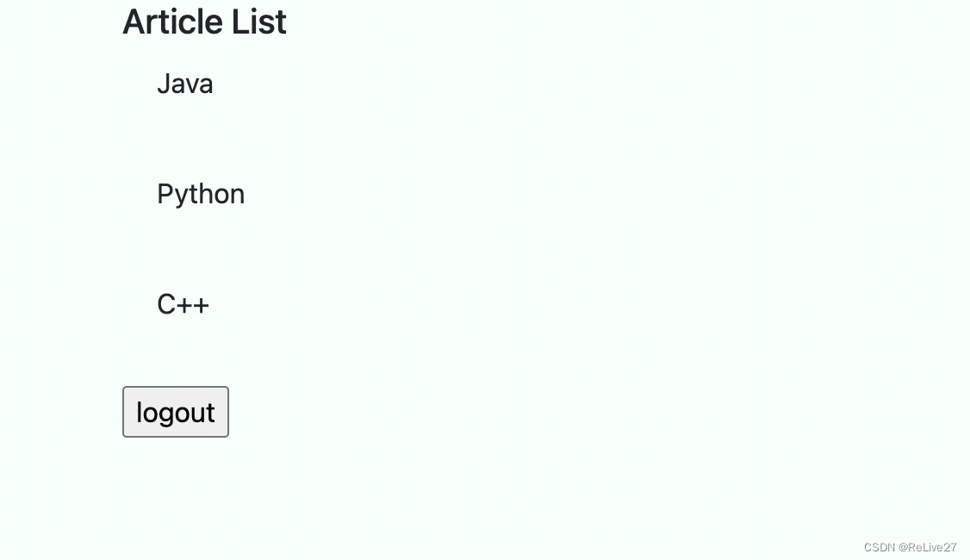This screenshot has width=970, height=560.
Task: Open the Java article
Action: click(184, 84)
